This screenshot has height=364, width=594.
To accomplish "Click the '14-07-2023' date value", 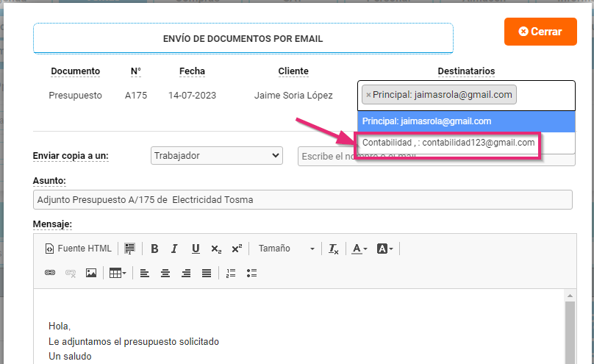I will (x=192, y=95).
